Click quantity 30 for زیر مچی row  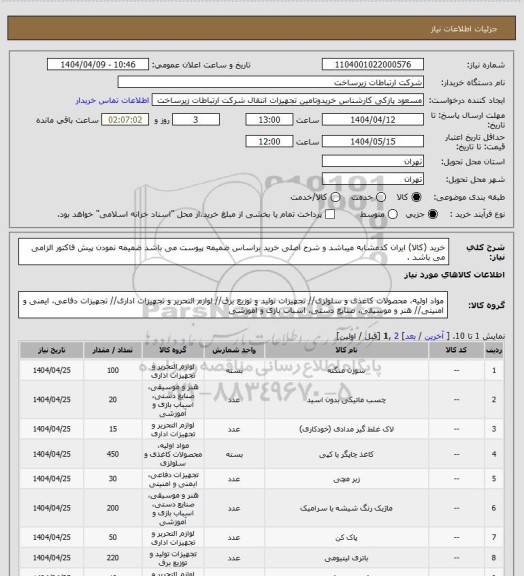(x=113, y=479)
